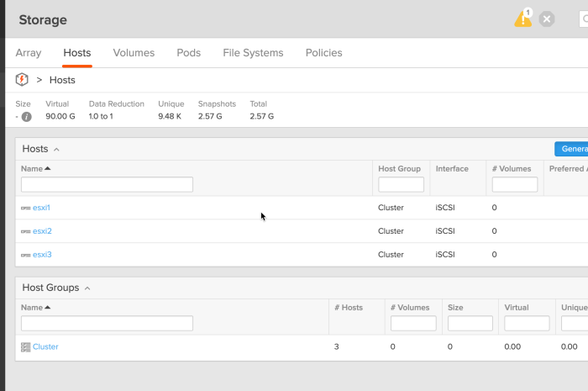588x391 pixels.
Task: Click the Pure Storage breadcrumb logo icon
Action: [22, 80]
